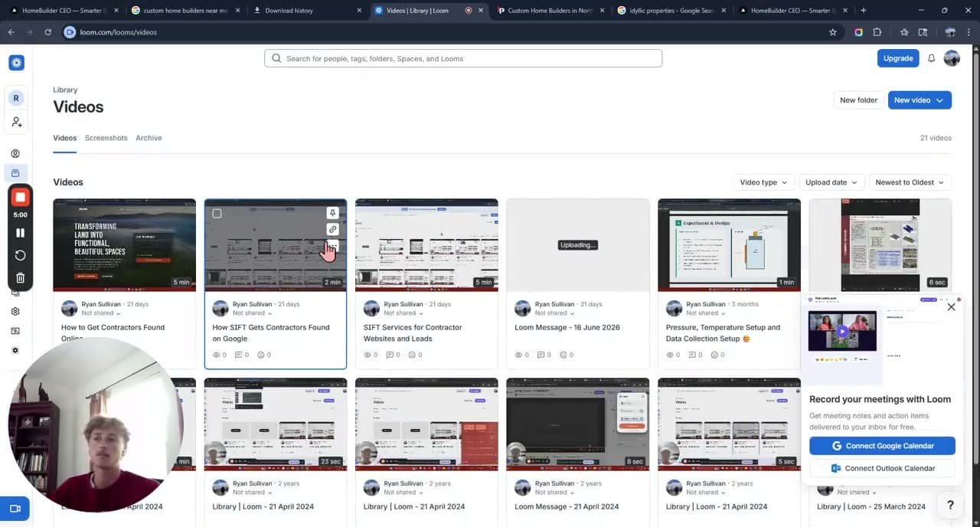Open Chrome profile avatar in toolbar

(x=950, y=32)
